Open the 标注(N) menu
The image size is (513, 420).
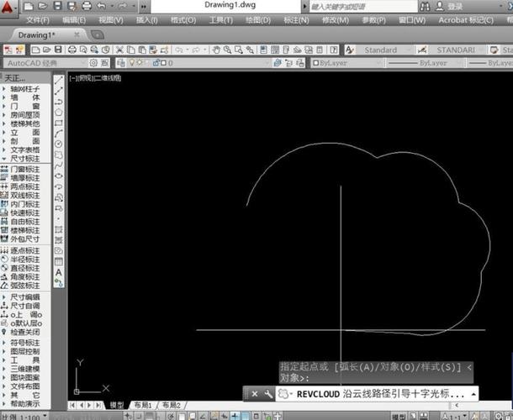pos(296,20)
